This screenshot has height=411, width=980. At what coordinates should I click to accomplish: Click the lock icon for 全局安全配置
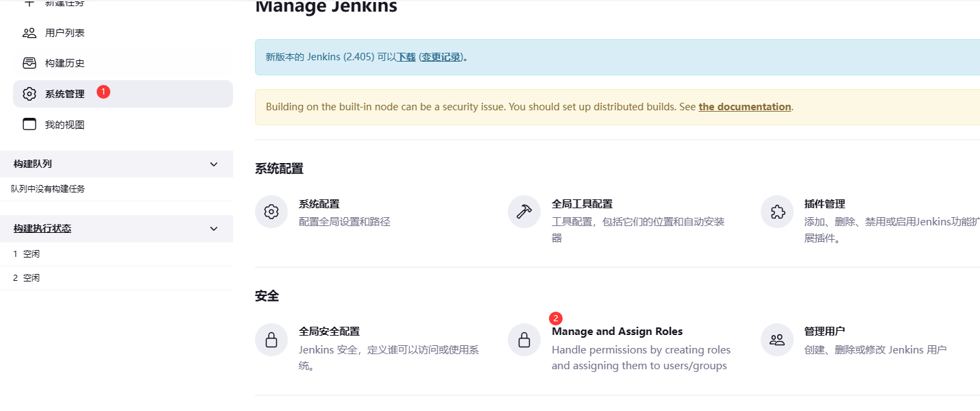click(x=271, y=340)
